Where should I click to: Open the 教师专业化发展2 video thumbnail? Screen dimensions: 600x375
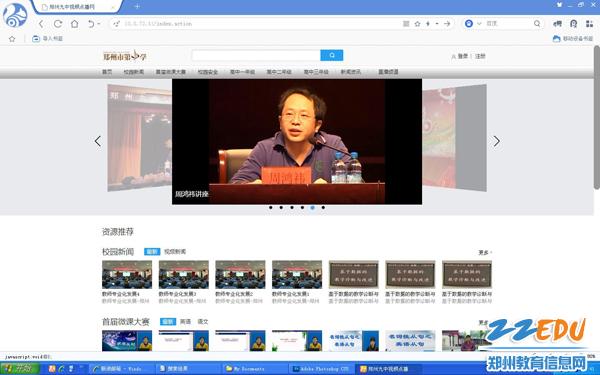[x=240, y=274]
